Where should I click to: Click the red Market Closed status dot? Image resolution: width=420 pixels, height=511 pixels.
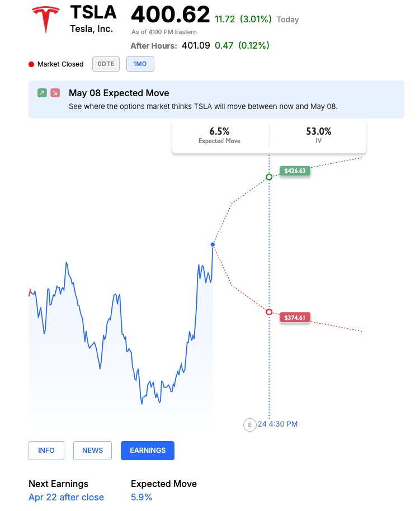coord(31,64)
